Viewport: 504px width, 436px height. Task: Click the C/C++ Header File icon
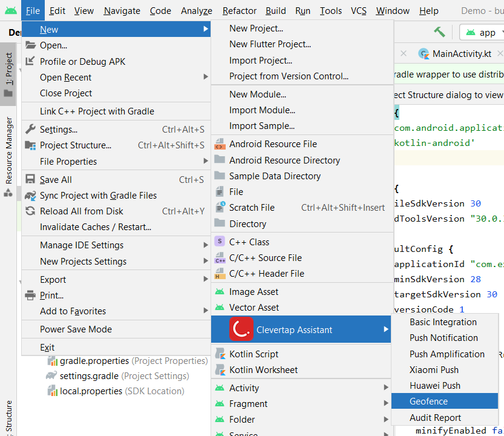click(x=220, y=273)
